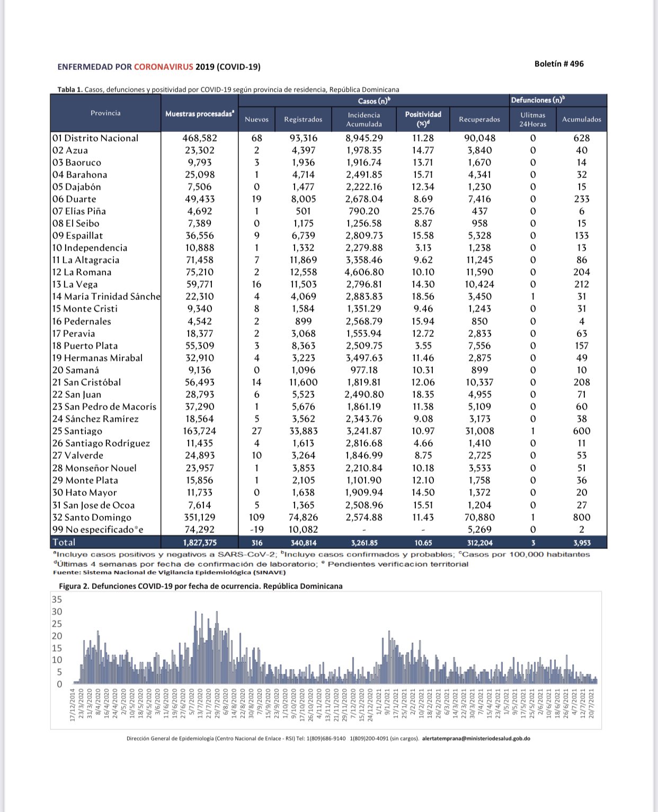
Task: Select the '01 Distrito Nacional' row label
Action: (95, 138)
